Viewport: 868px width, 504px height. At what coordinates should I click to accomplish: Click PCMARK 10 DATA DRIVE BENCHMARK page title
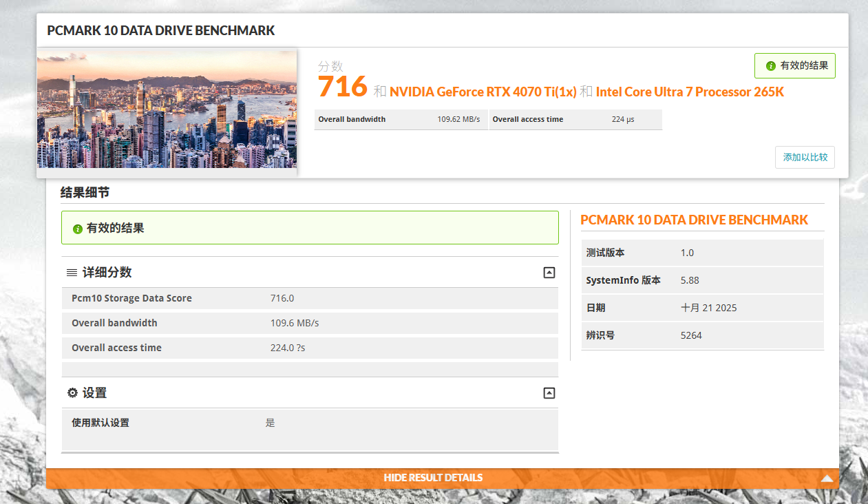[161, 31]
